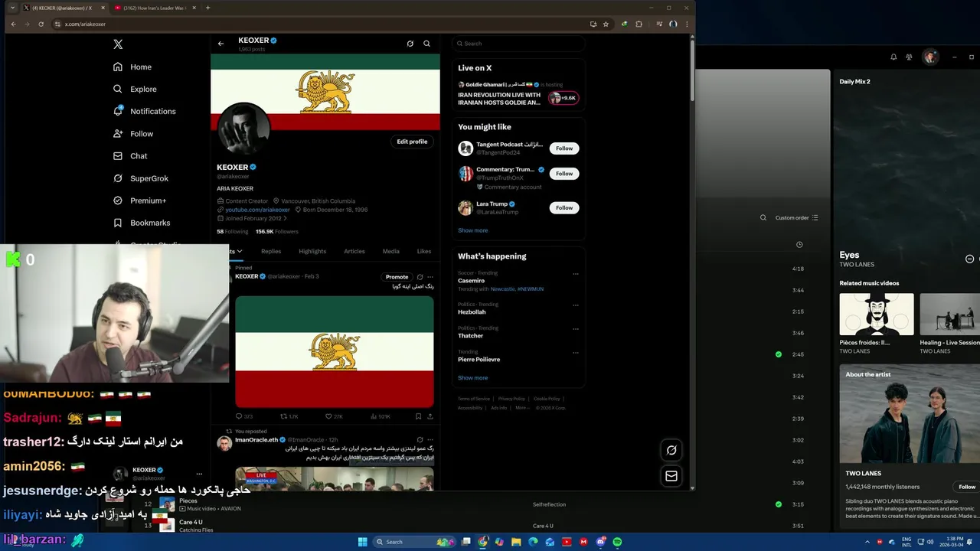This screenshot has width=980, height=551.
Task: Click the Windows Start button
Action: click(x=363, y=542)
